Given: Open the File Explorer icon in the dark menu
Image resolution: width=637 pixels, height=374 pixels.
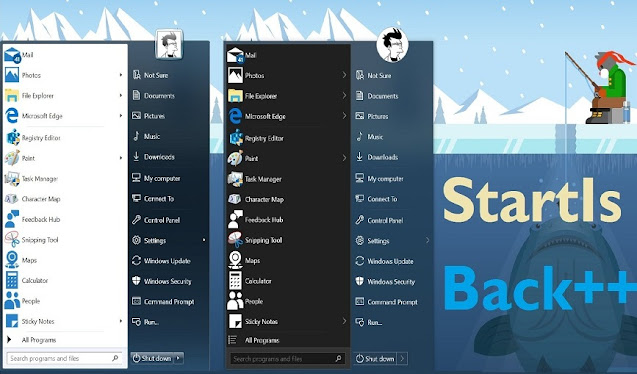Looking at the screenshot, I should 235,96.
